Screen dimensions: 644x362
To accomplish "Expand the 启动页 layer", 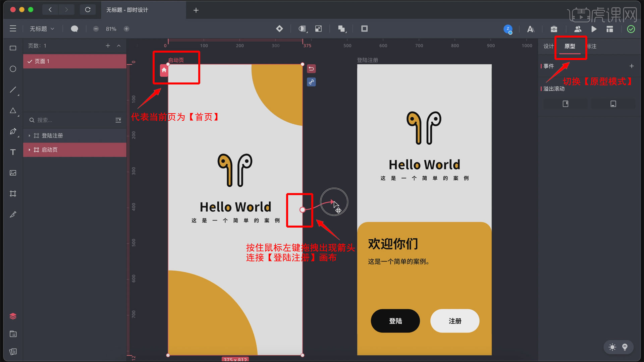I will [x=30, y=150].
